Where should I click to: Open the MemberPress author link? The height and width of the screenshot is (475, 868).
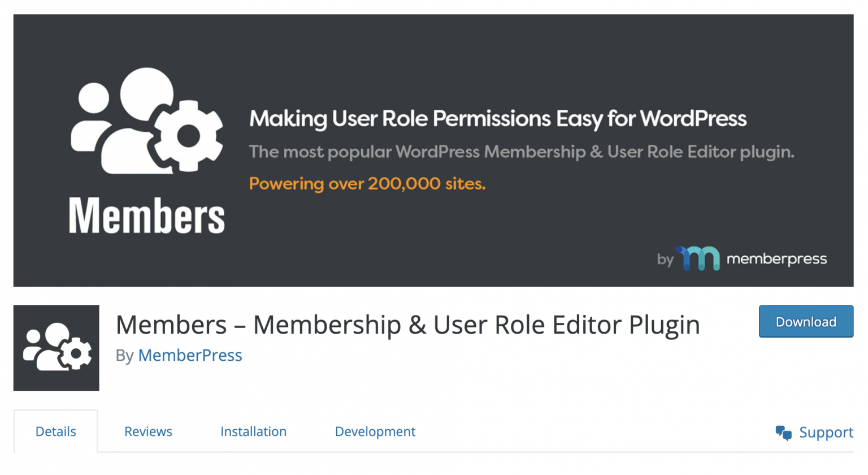tap(190, 355)
